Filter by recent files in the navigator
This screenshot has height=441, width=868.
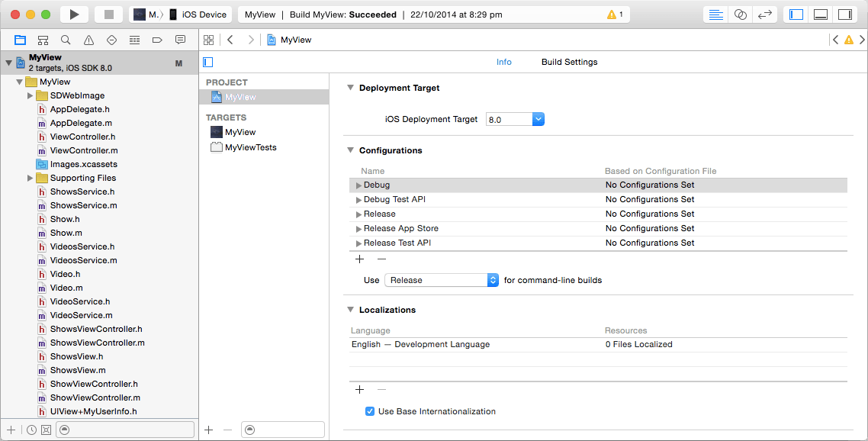coord(31,430)
